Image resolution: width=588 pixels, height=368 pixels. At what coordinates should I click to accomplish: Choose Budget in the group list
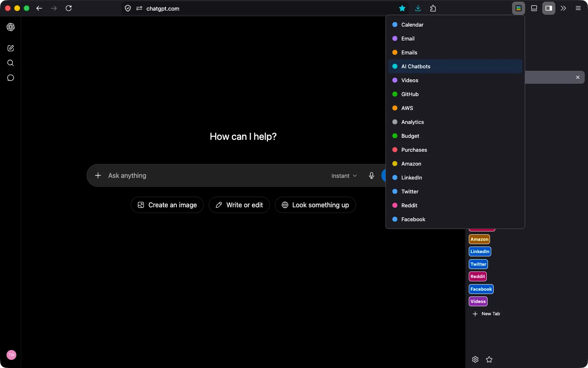[x=455, y=136]
